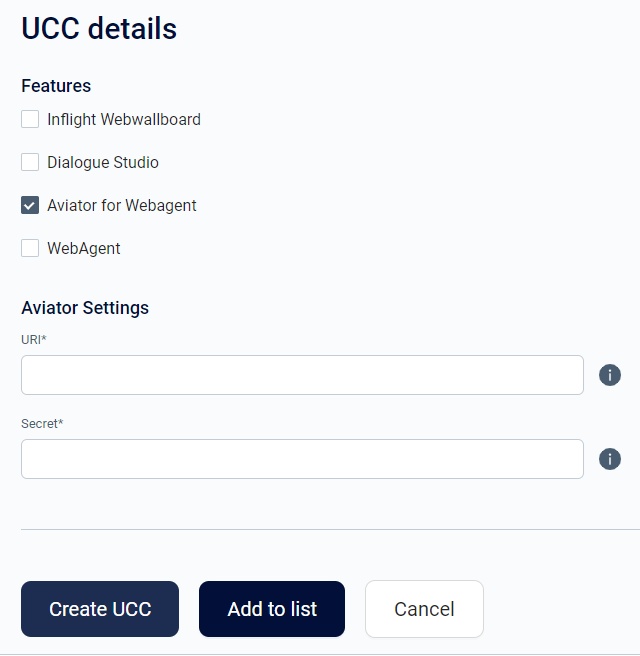
Task: Click the Dialogue Studio label text
Action: pos(103,162)
